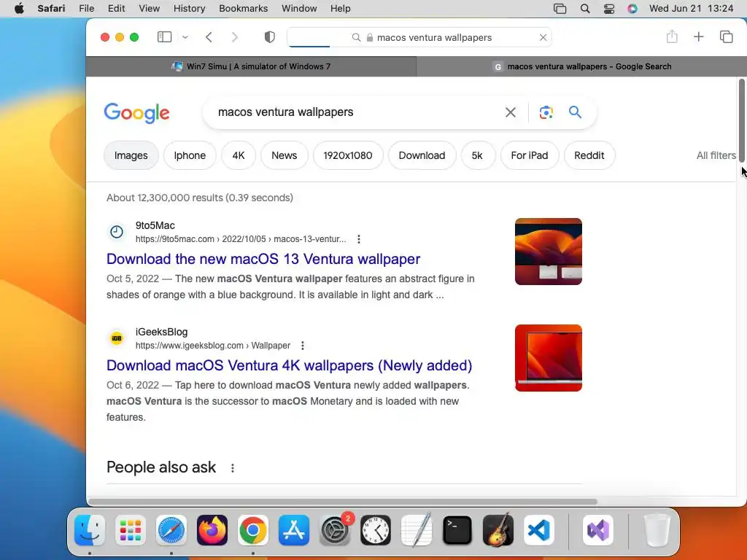747x560 pixels.
Task: Toggle the Safari sidebar button
Action: click(164, 37)
